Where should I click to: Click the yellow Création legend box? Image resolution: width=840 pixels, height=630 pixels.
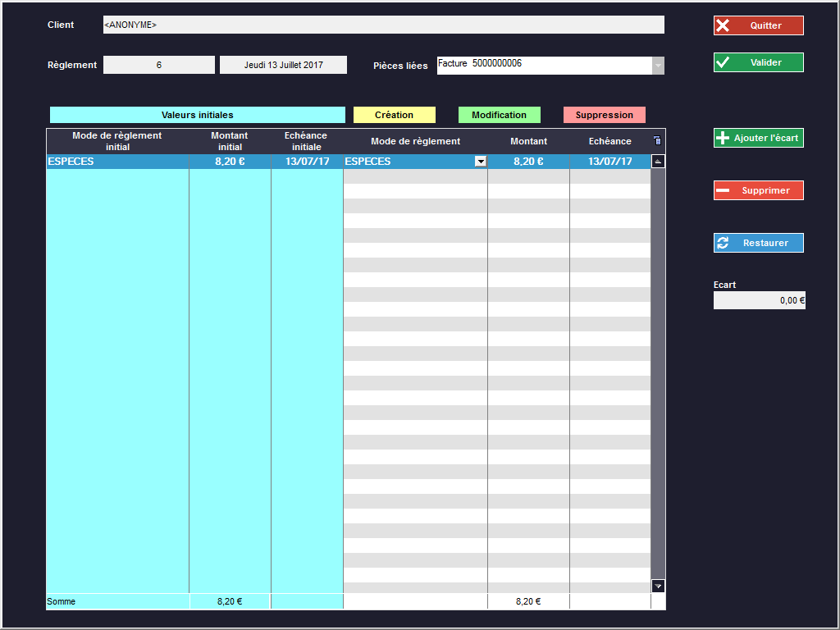click(394, 115)
